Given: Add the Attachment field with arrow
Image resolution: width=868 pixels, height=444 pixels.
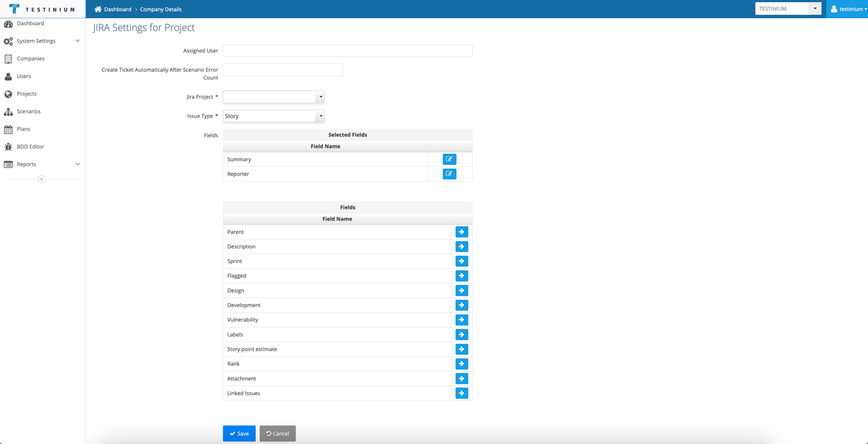Looking at the screenshot, I should click(461, 379).
